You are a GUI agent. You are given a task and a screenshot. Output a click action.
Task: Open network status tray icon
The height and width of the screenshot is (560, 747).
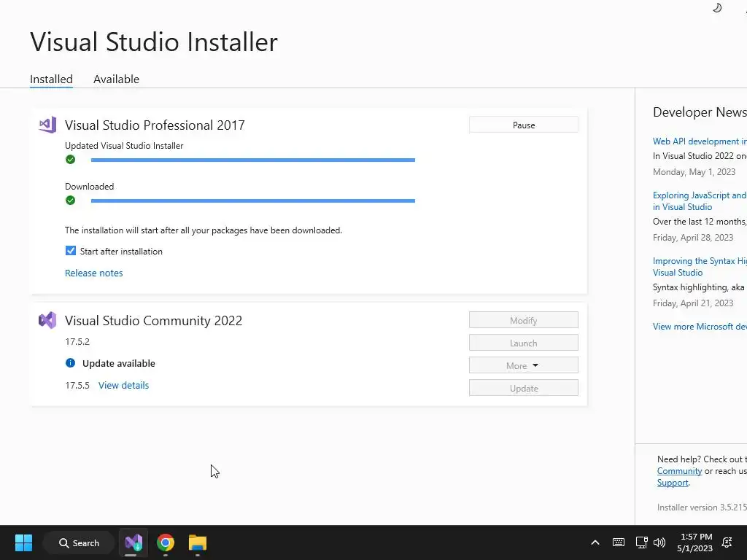tap(641, 542)
